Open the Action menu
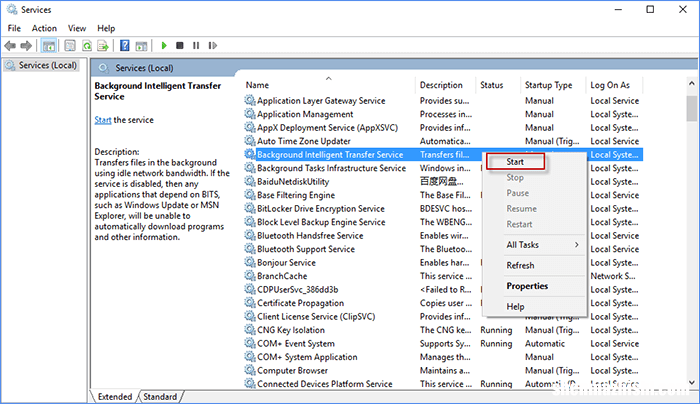700x404 pixels. (44, 28)
